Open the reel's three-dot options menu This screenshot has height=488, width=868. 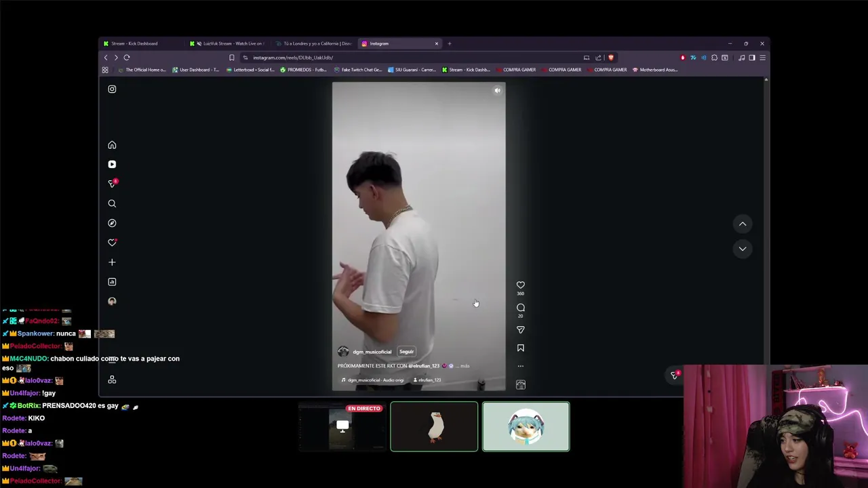(x=520, y=366)
